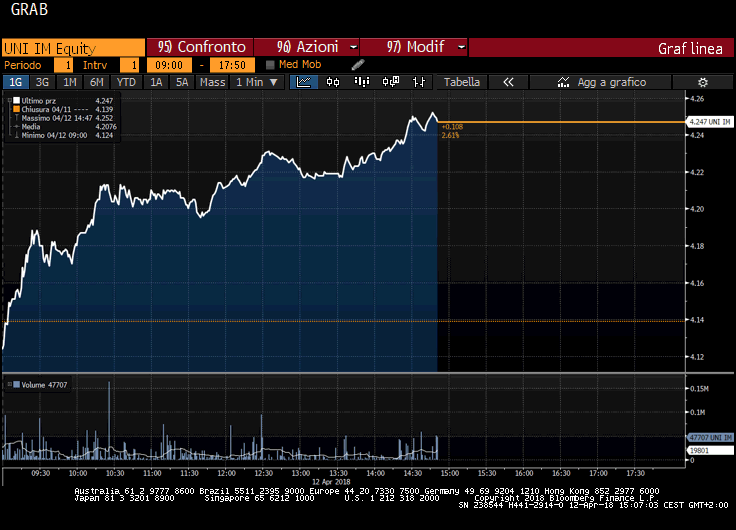The width and height of the screenshot is (736, 530).
Task: Select the 1G period tab
Action: [15, 82]
